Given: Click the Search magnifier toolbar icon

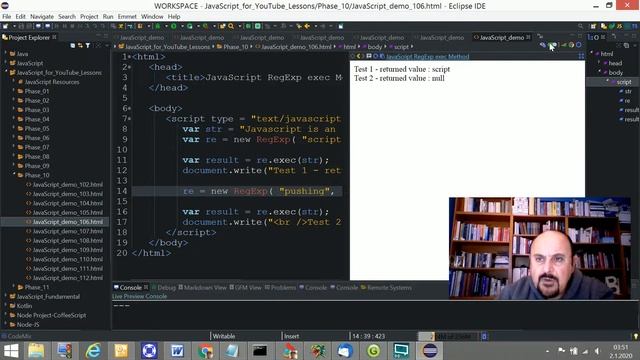Looking at the screenshot, I should tap(231, 26).
